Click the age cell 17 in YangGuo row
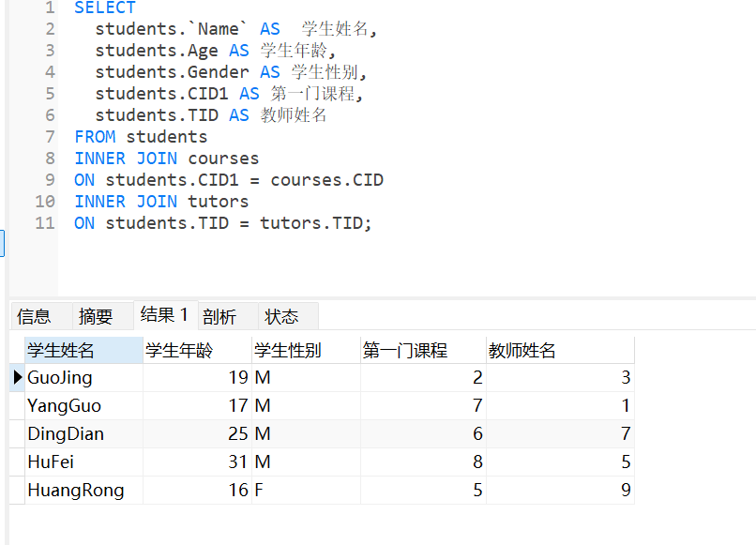 tap(198, 405)
